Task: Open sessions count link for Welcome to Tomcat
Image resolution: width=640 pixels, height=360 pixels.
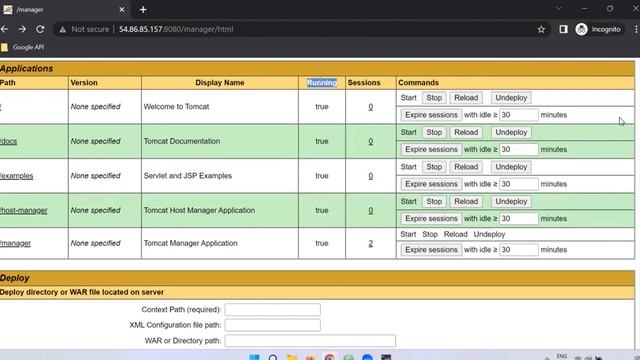Action: point(371,107)
